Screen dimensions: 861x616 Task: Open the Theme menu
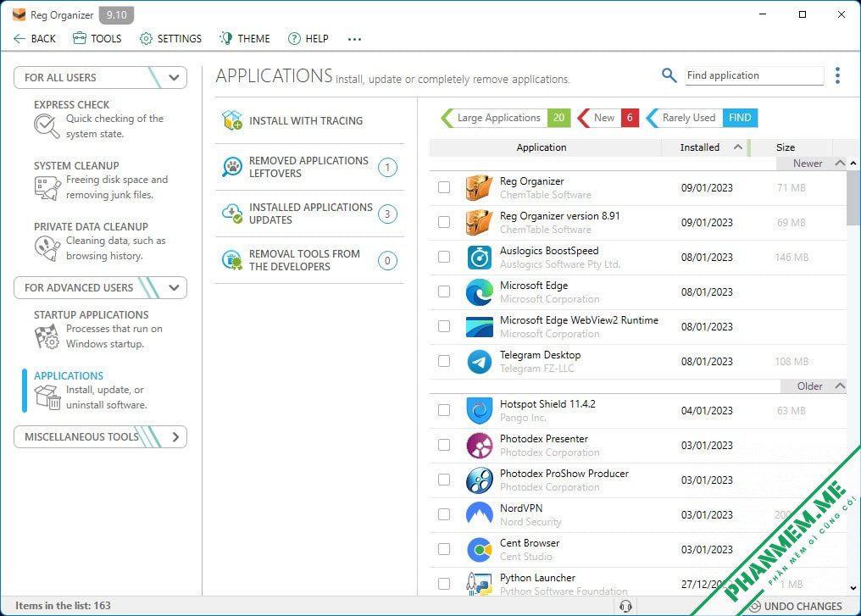pyautogui.click(x=244, y=38)
